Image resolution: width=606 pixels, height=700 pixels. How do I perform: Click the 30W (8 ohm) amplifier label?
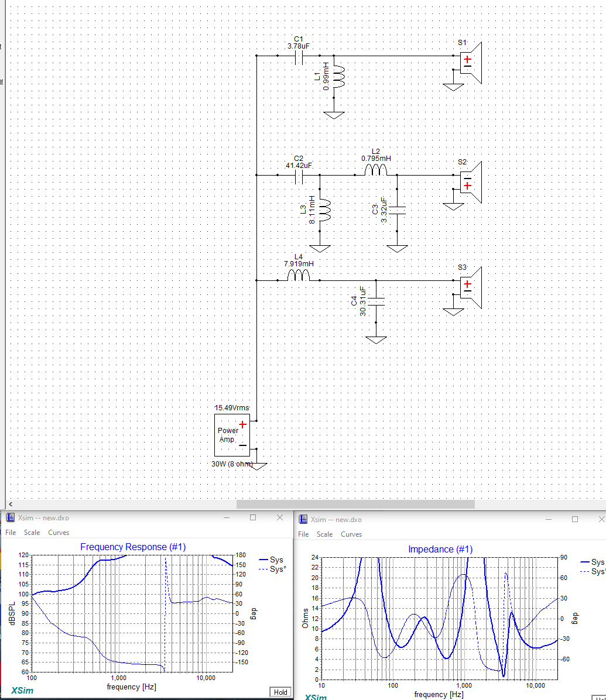coord(232,464)
